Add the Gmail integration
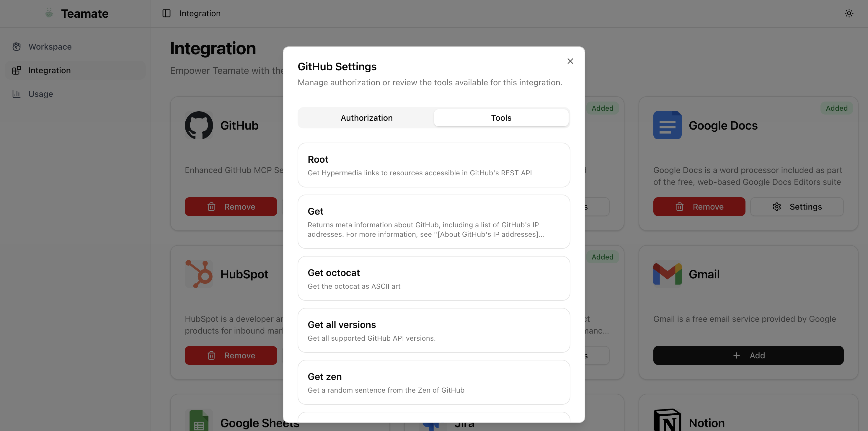Screen dimensions: 868x431 748,355
